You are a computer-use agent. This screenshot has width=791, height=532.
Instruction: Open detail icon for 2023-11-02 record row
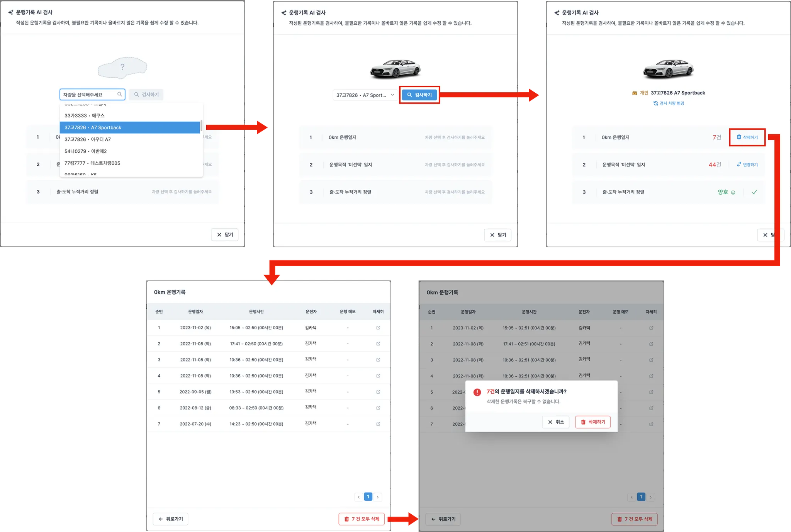[x=378, y=328]
